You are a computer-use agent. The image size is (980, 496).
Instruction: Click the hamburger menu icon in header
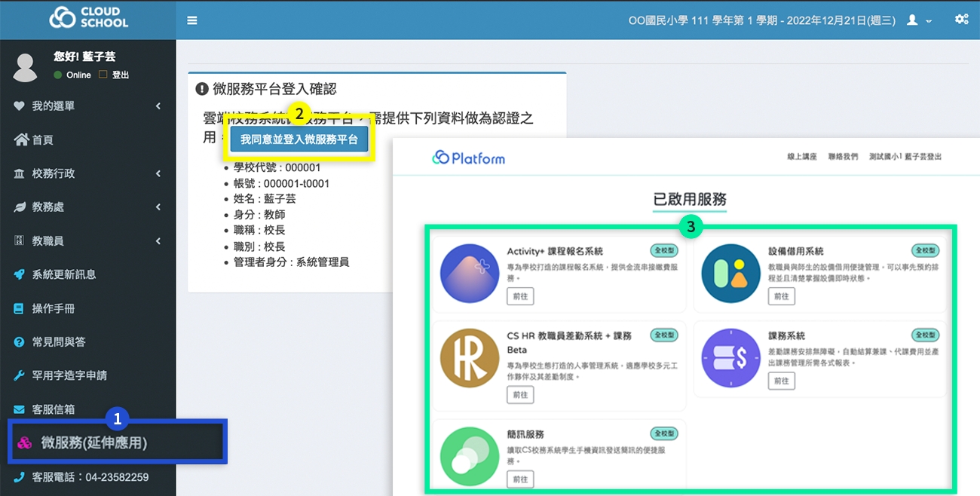pos(192,20)
